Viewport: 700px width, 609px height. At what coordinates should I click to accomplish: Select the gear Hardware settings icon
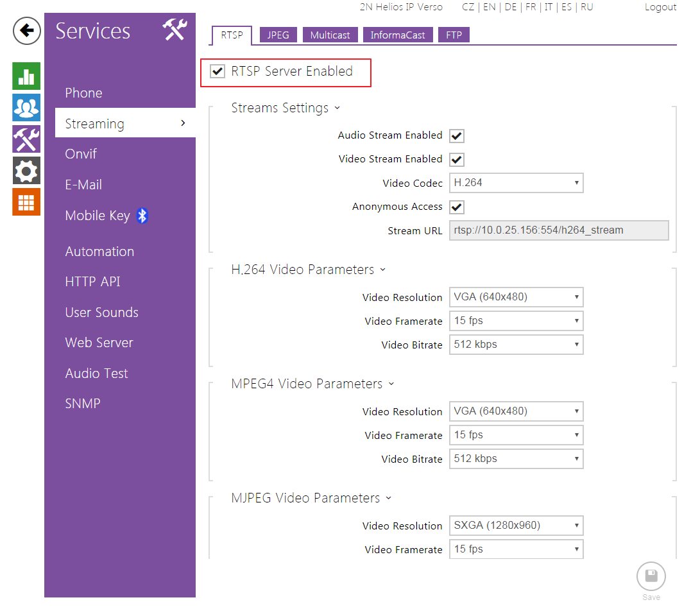(x=26, y=170)
